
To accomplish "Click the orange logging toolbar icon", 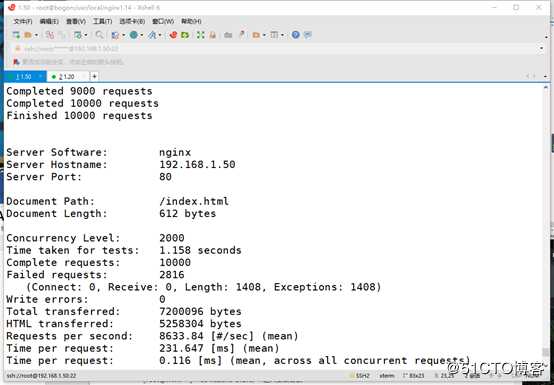I will [256, 35].
